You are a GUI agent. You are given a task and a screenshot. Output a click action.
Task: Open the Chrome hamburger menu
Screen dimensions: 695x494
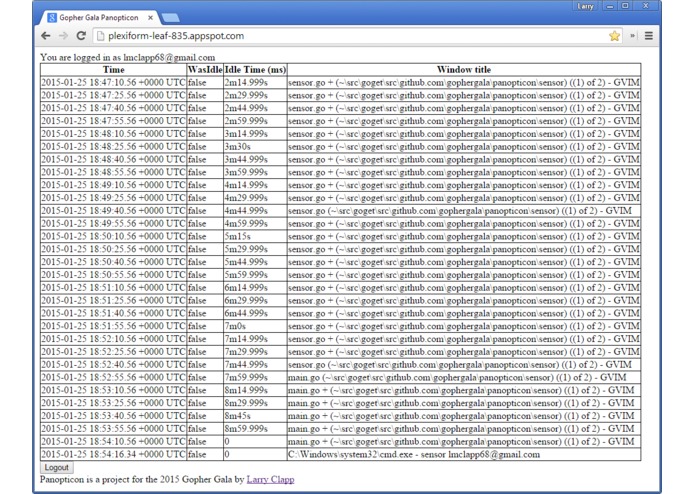(648, 36)
